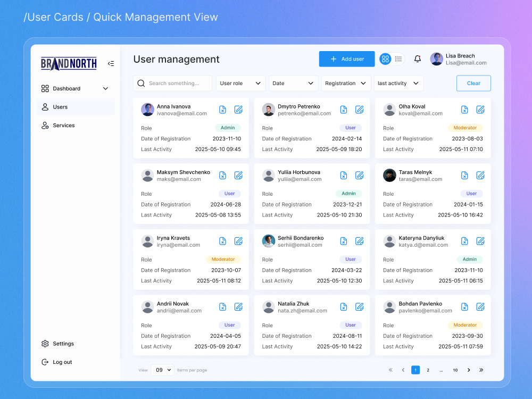
Task: Edit Kateryna Danyliuk's card
Action: [x=480, y=241]
